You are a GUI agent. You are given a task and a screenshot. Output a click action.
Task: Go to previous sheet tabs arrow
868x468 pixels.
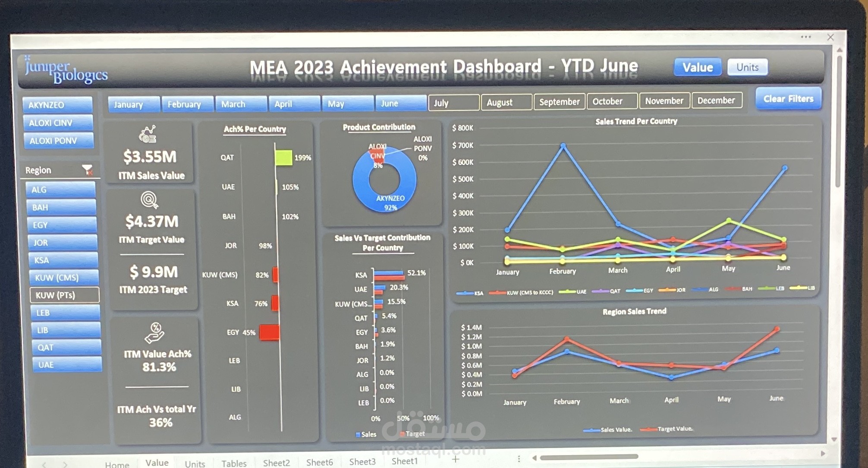[x=44, y=465]
